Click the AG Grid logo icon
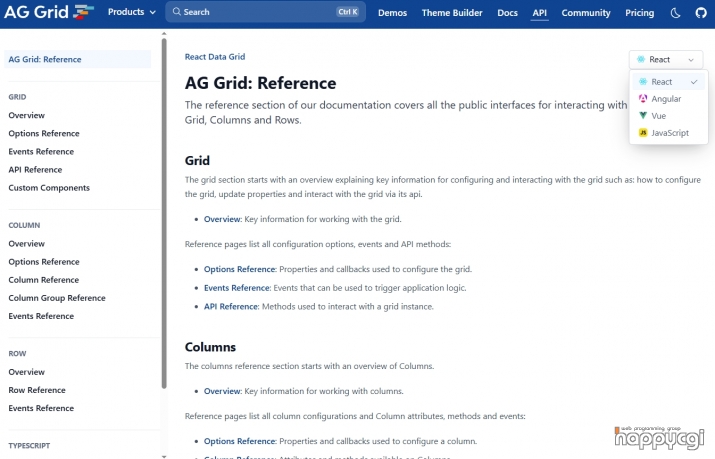Viewport: 715px width, 459px height. [83, 13]
